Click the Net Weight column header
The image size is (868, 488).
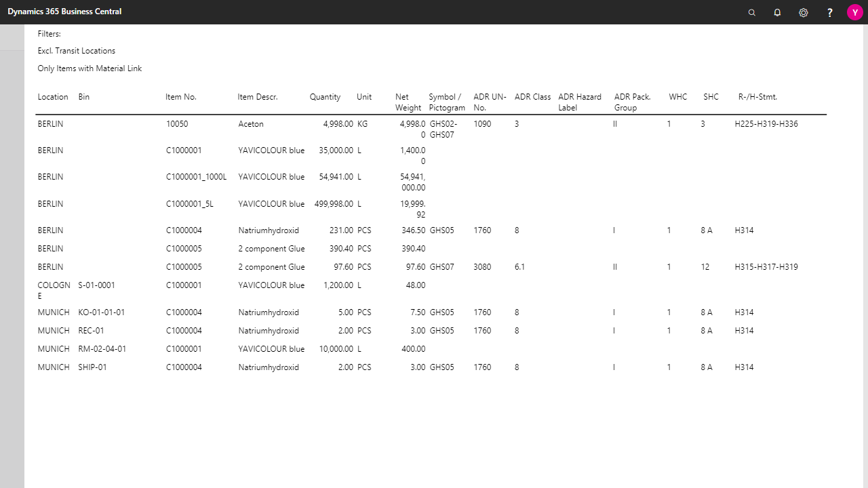point(408,102)
